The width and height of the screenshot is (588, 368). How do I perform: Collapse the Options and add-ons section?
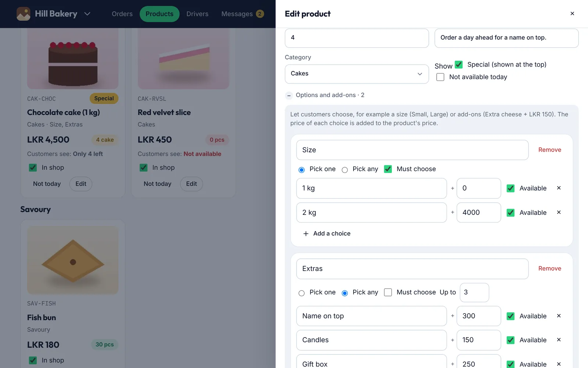click(x=289, y=96)
